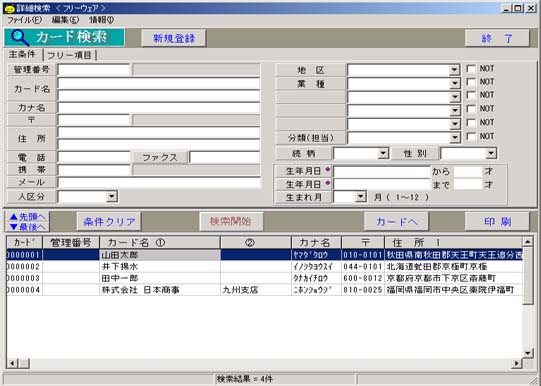Jump to end with ▼最後へ
The image size is (541, 386).
pyautogui.click(x=27, y=227)
